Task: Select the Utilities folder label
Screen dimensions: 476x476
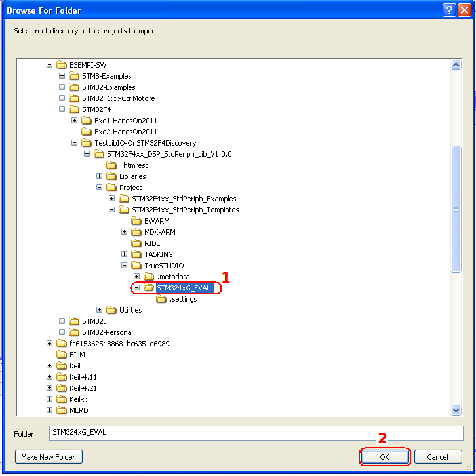Action: [130, 310]
